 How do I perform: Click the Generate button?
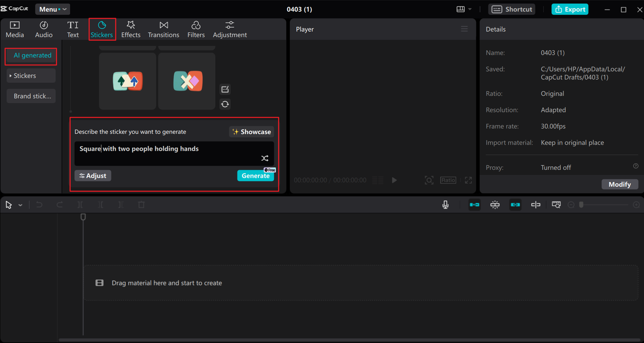coord(256,175)
